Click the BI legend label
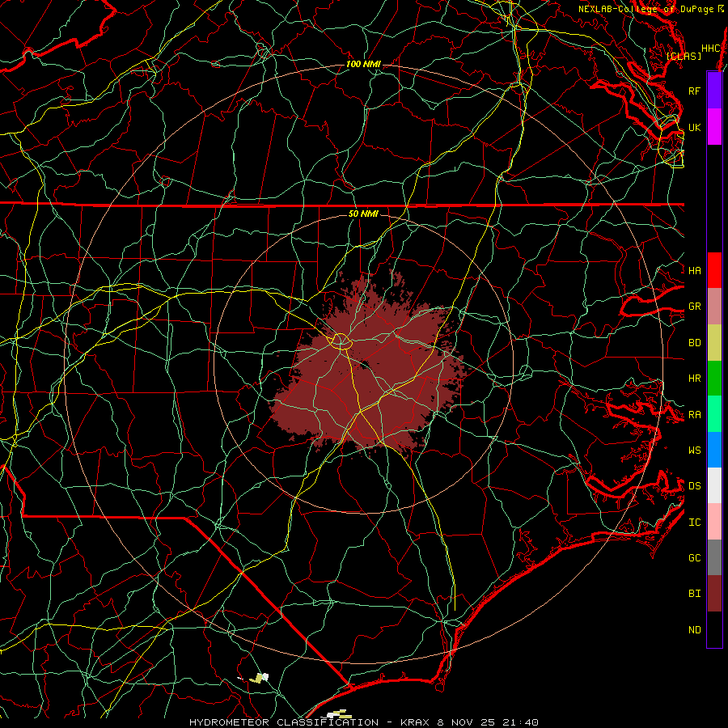Image resolution: width=728 pixels, height=728 pixels. click(695, 594)
